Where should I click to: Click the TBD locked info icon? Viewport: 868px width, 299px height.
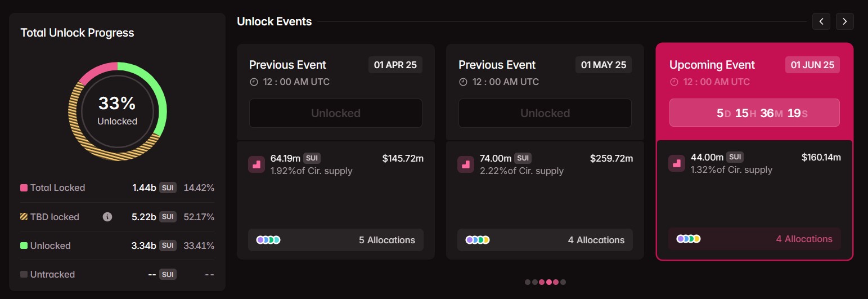(x=107, y=217)
